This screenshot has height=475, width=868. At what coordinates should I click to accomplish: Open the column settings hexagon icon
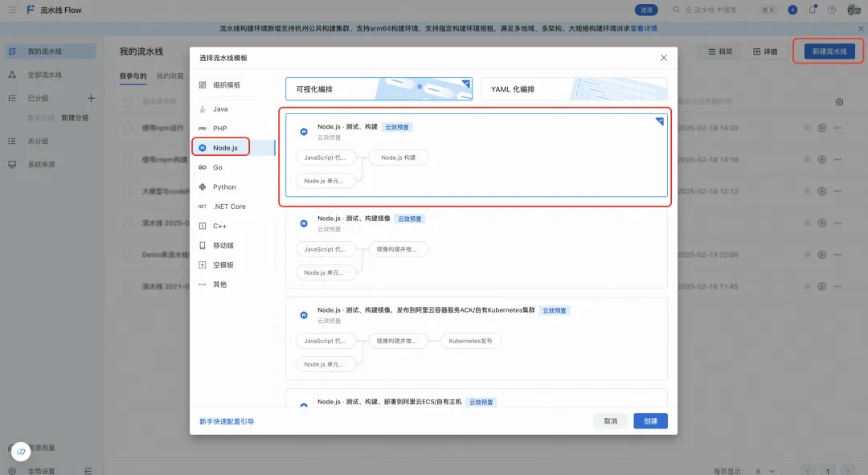click(839, 102)
